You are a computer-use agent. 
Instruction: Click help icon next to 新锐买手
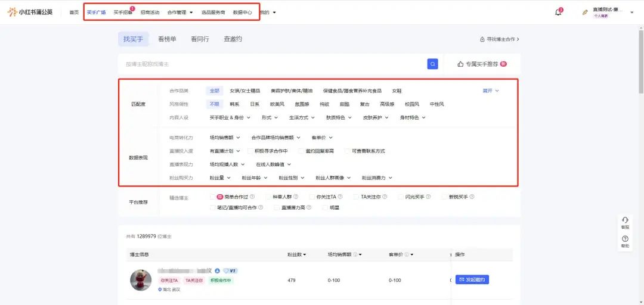pos(472,197)
